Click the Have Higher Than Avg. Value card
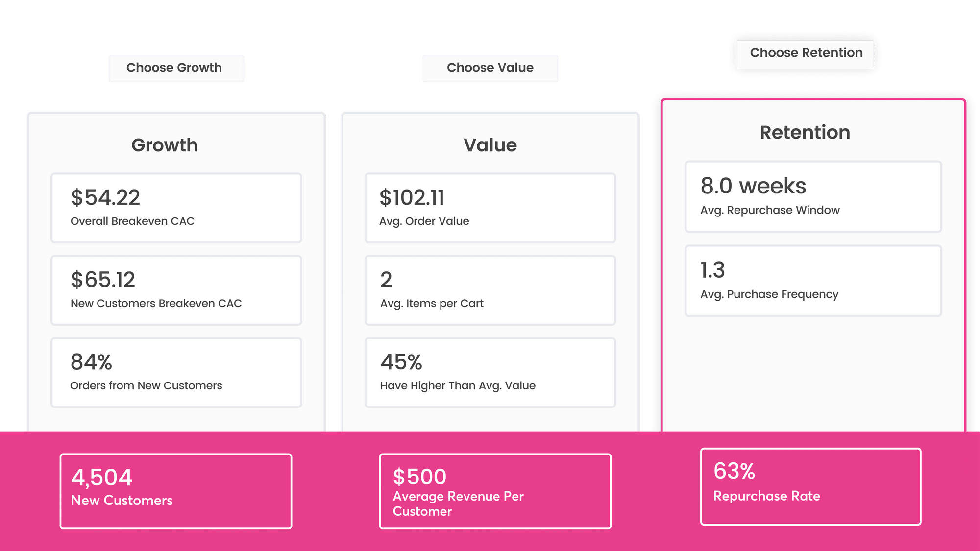This screenshot has width=980, height=551. point(490,372)
